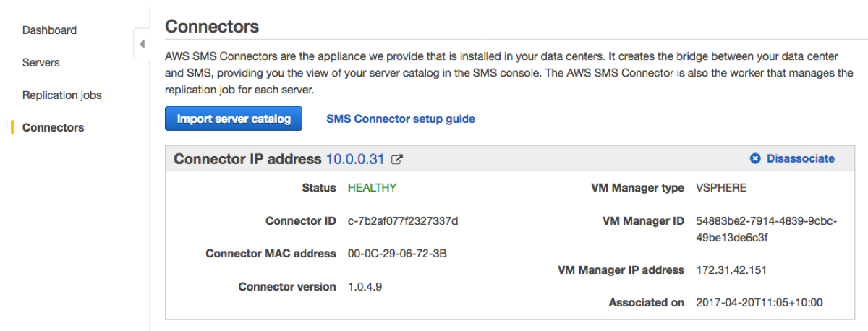The height and width of the screenshot is (331, 868).
Task: Open the Dashboard page in the sidebar
Action: [x=49, y=30]
